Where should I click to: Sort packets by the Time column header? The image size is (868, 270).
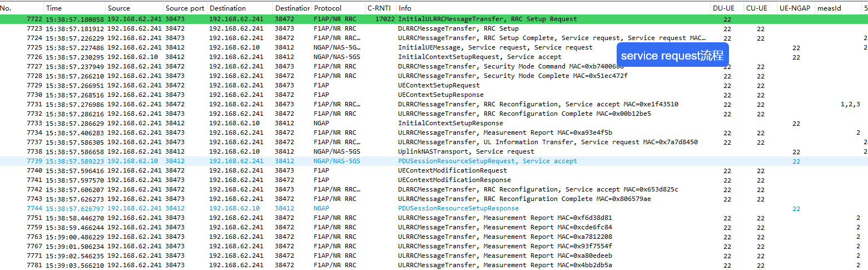coord(54,8)
